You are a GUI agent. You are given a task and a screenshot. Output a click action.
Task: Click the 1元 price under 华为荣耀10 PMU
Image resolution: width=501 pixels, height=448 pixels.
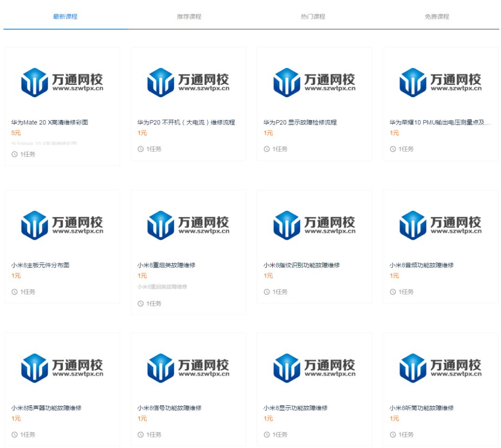click(394, 133)
